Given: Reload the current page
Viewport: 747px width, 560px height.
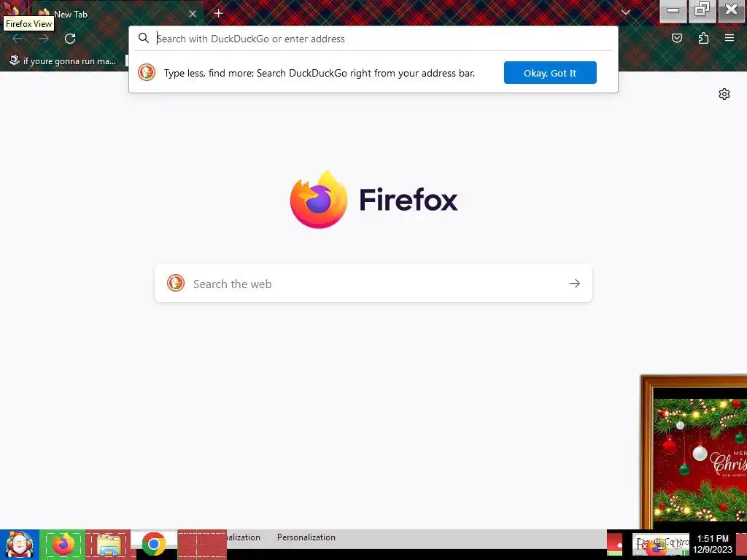Looking at the screenshot, I should click(x=70, y=38).
